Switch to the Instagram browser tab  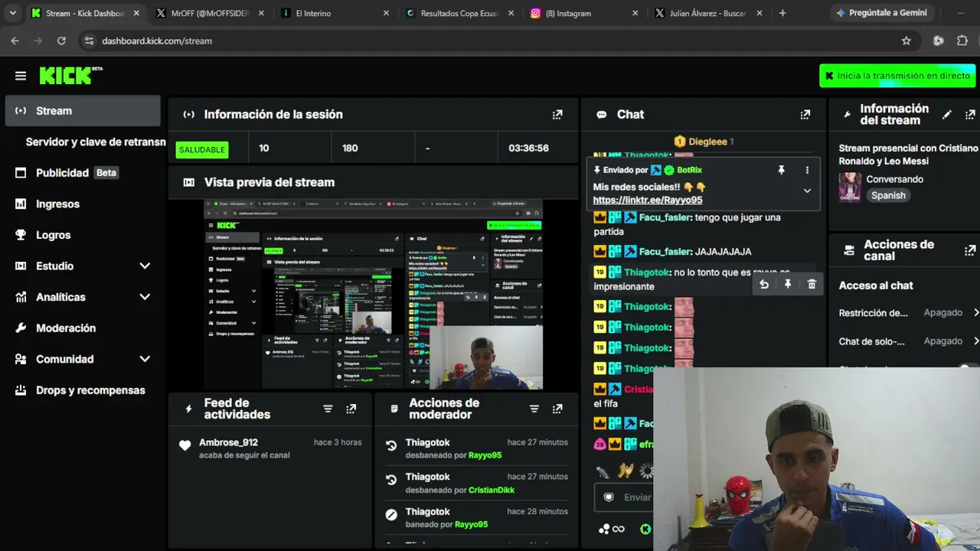(x=585, y=13)
